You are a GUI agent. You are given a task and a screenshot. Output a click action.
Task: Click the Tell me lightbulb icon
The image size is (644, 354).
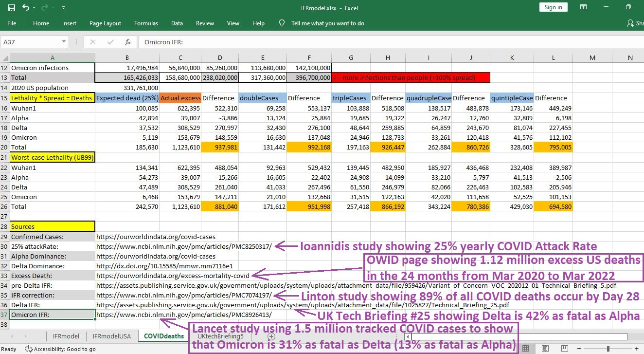(282, 23)
